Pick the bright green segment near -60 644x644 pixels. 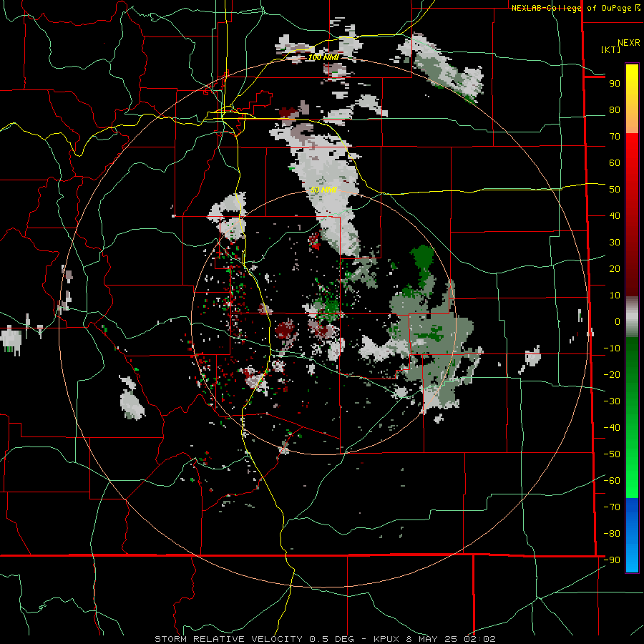[632, 481]
